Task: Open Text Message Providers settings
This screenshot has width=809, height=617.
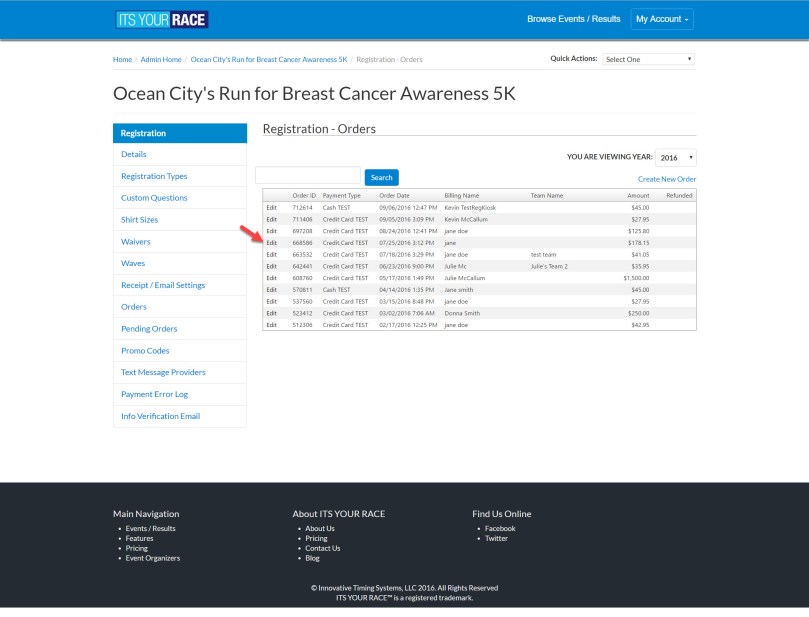Action: (163, 372)
